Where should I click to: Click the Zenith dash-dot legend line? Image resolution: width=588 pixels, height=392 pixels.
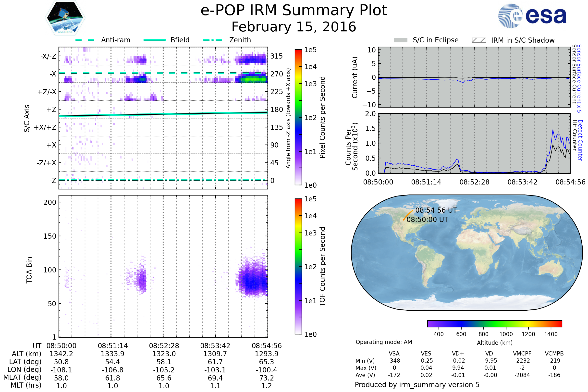(212, 40)
